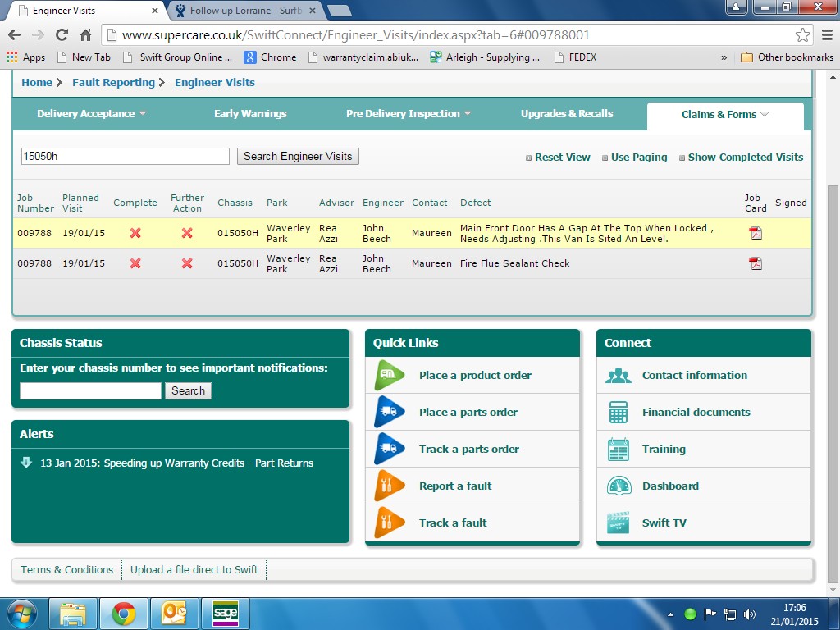Image resolution: width=840 pixels, height=630 pixels.
Task: Click the engineer visits search field
Action: (126, 157)
